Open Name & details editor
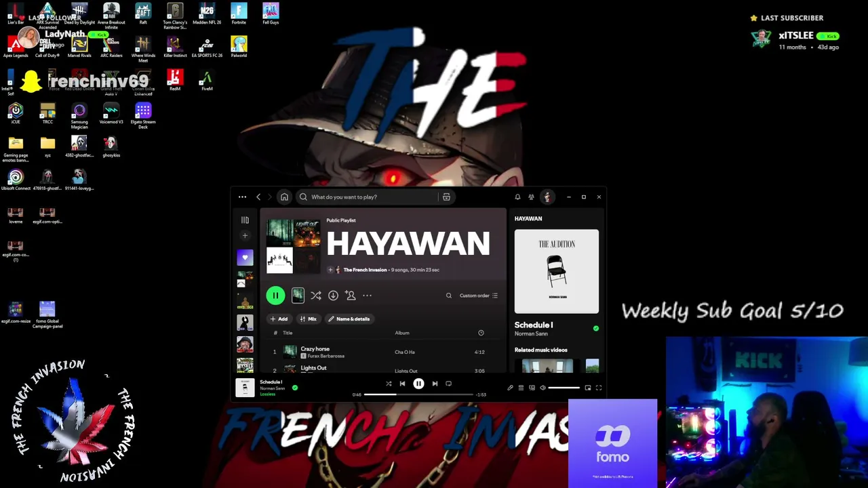Viewport: 868px width, 488px height. [x=349, y=319]
